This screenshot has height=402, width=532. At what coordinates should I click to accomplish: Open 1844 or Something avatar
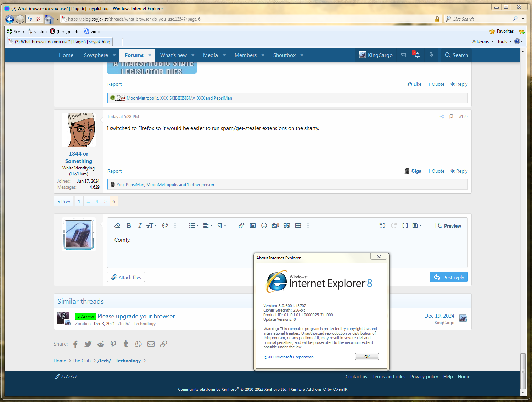pyautogui.click(x=79, y=130)
